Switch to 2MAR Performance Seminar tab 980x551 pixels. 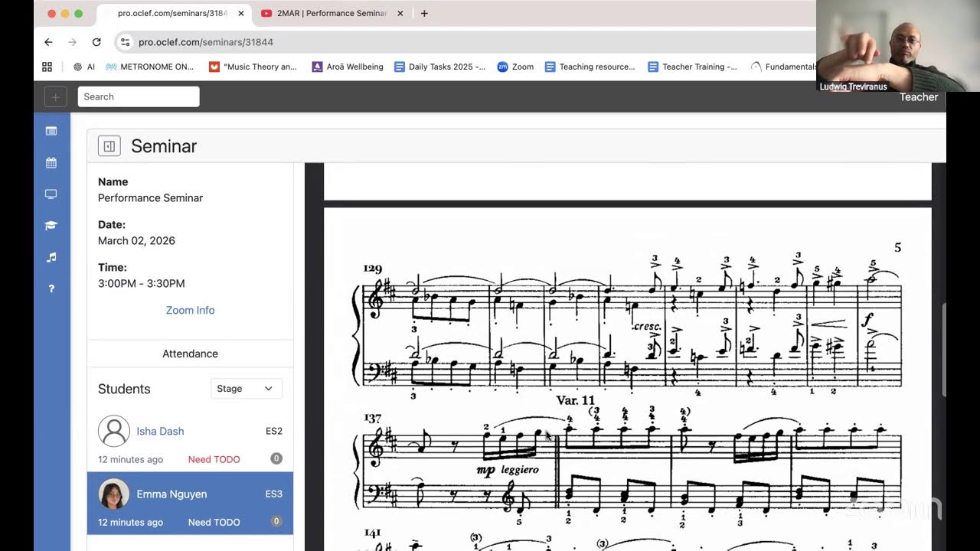pyautogui.click(x=332, y=13)
